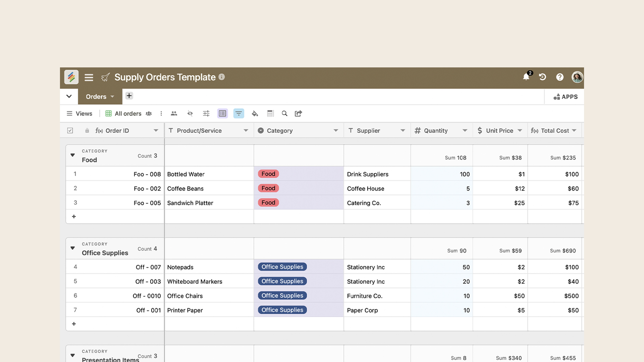Toggle the select all rows checkbox
The image size is (644, 362).
[x=70, y=130]
